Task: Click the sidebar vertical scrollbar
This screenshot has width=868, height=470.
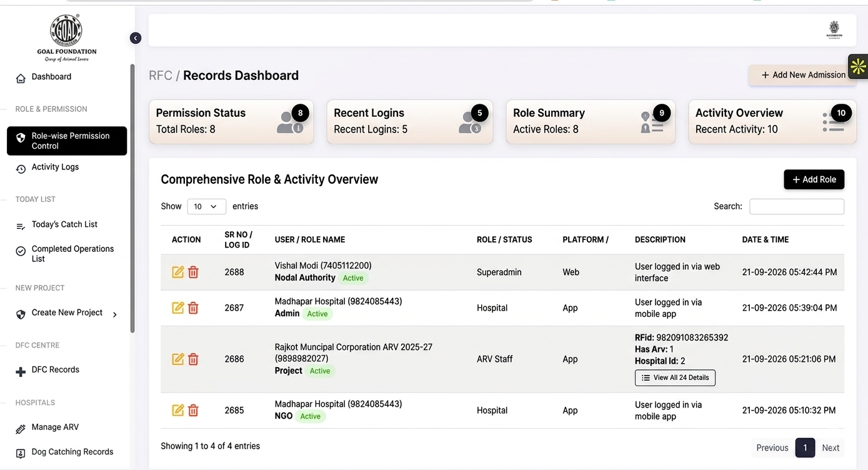Action: [132, 199]
